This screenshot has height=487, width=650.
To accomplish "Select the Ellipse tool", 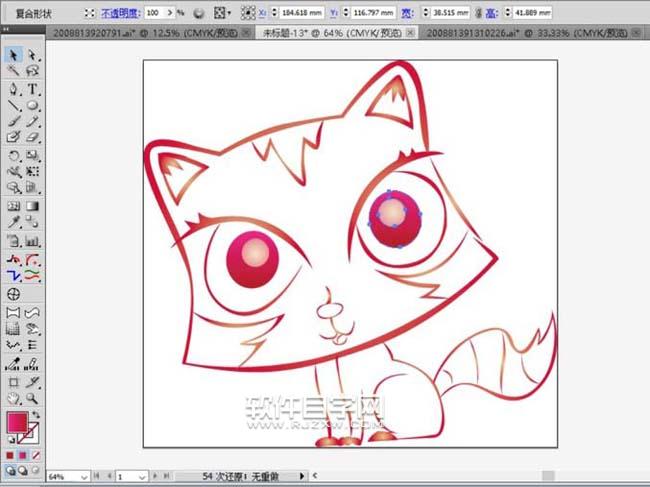I will click(32, 105).
